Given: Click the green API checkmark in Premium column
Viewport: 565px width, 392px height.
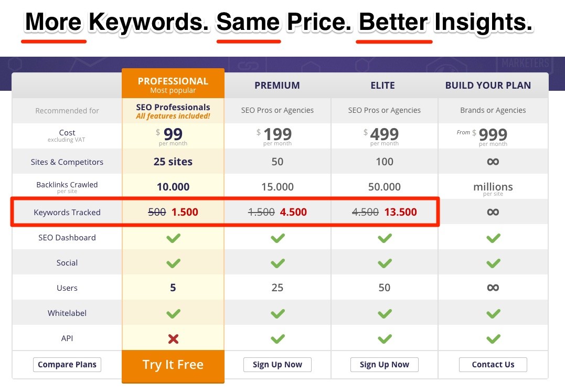Looking at the screenshot, I should (x=278, y=338).
